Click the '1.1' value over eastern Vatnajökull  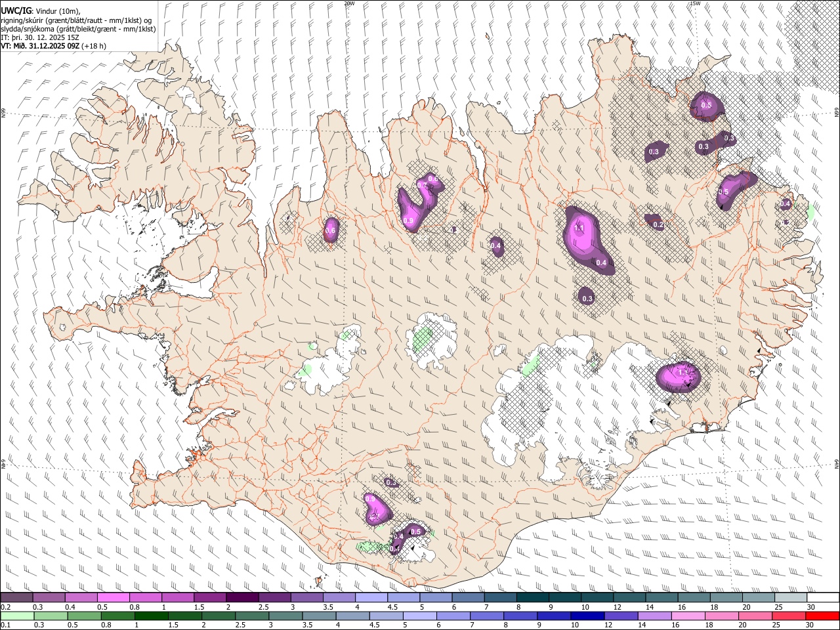(x=684, y=372)
